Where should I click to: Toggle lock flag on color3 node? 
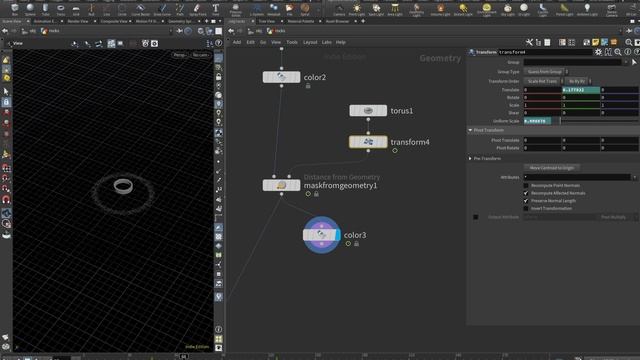[356, 244]
